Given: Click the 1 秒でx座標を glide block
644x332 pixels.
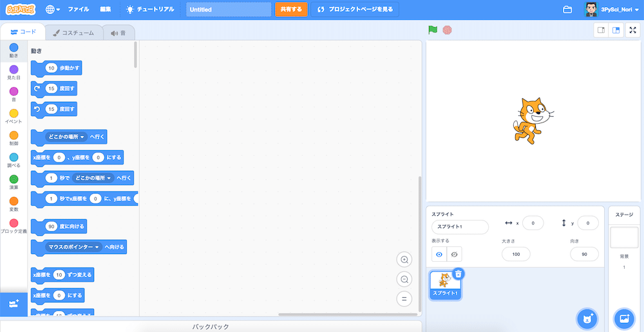Looking at the screenshot, I should (84, 199).
